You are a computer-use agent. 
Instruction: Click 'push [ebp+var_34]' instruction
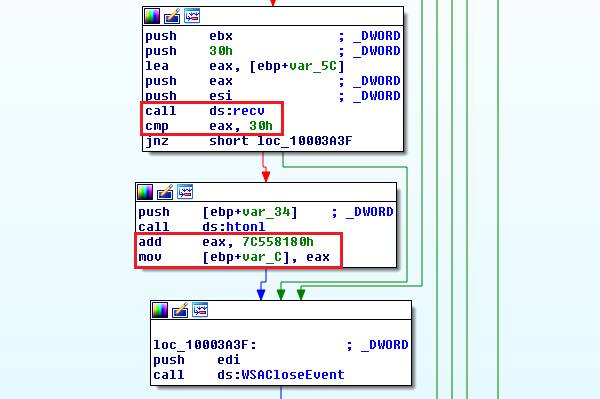tap(218, 212)
